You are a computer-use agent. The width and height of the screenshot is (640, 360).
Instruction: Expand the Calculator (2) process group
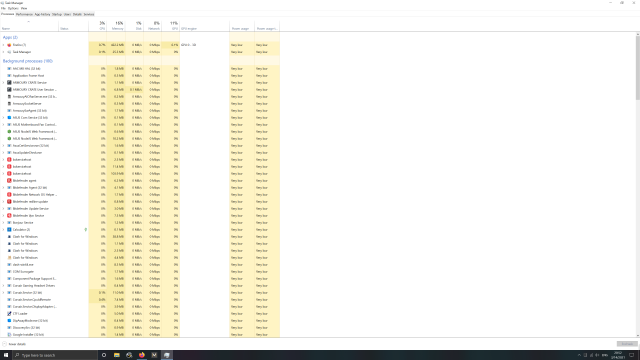[x=4, y=229]
